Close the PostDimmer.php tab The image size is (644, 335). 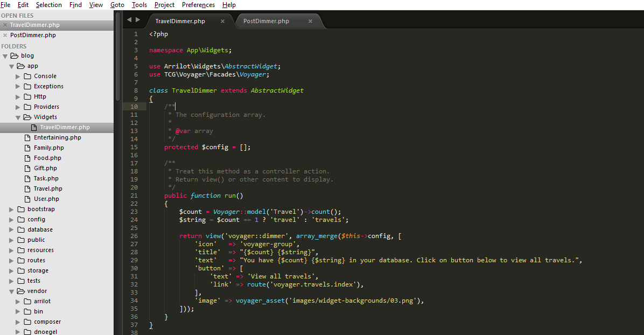311,21
